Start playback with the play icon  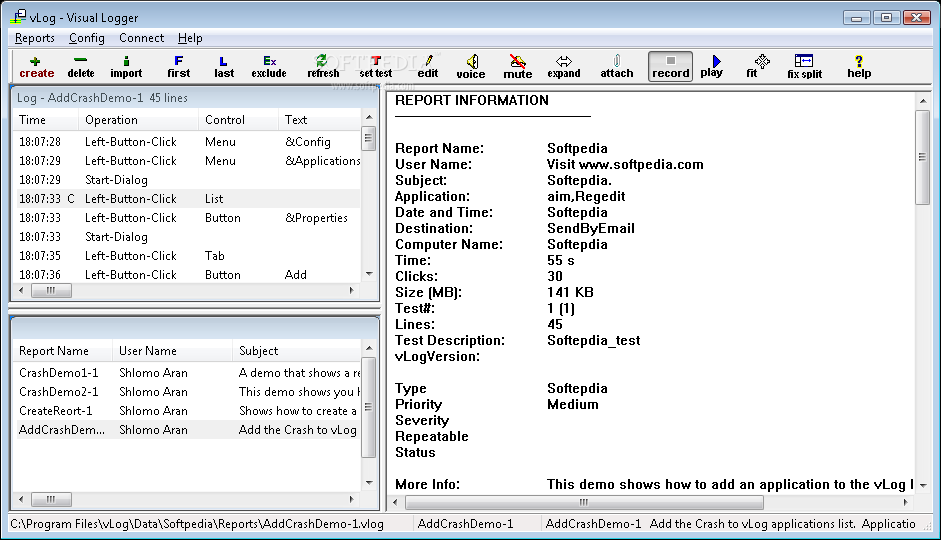[712, 67]
